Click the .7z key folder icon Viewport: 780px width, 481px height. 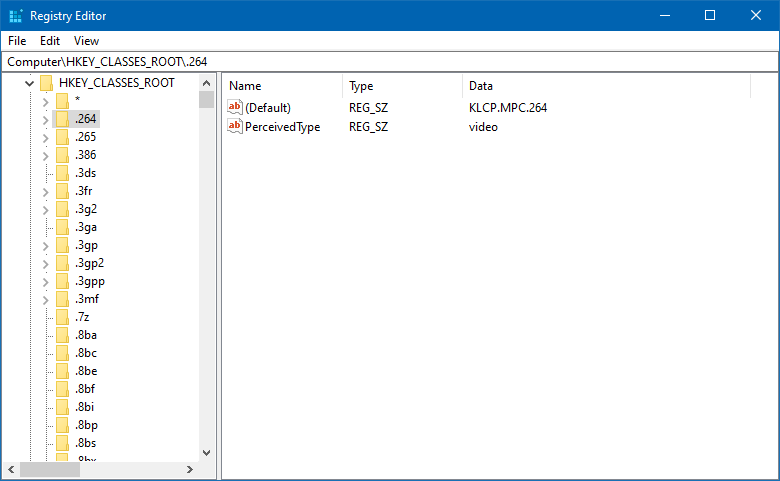click(62, 317)
